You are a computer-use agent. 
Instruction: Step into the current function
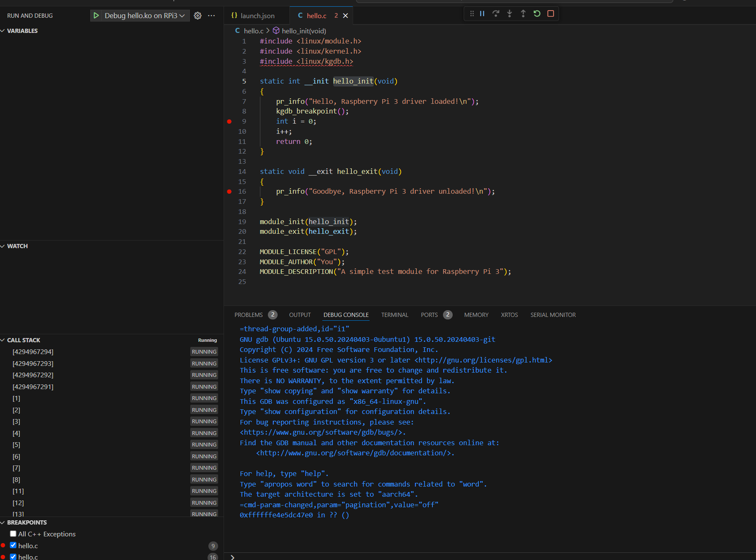(x=509, y=14)
